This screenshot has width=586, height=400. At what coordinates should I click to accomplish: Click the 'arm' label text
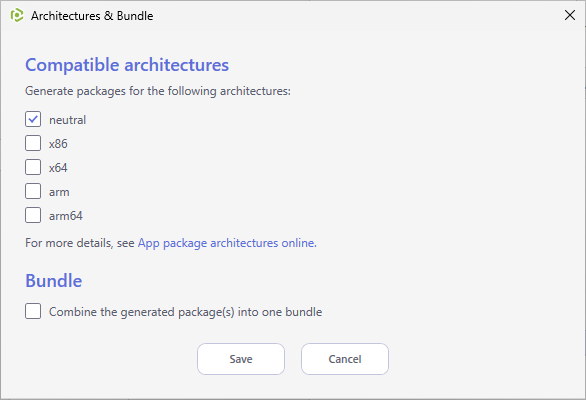click(59, 192)
